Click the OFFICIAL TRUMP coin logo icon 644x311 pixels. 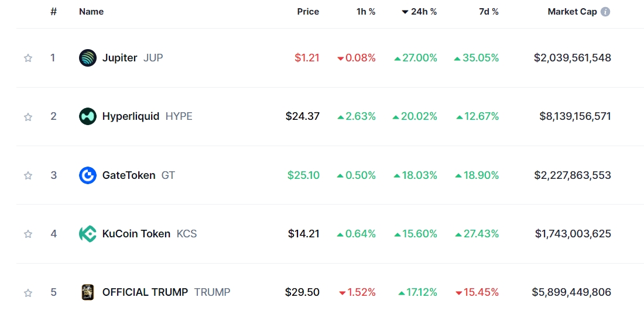coord(87,292)
